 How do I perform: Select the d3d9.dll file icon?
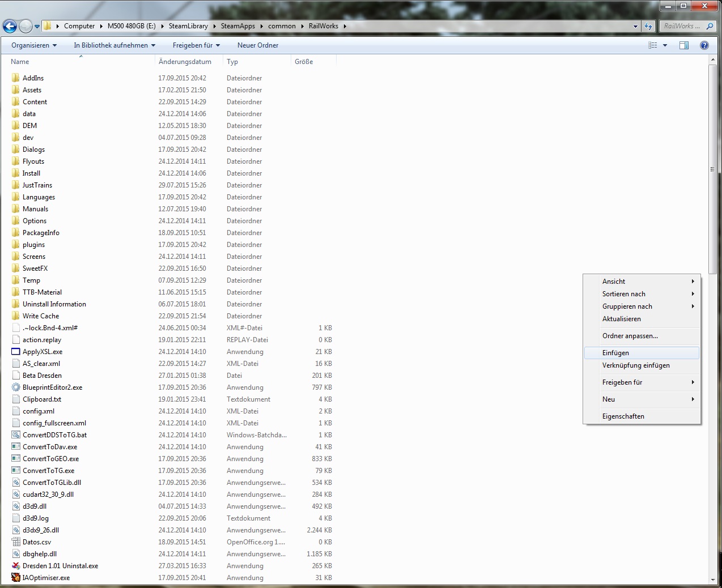tap(15, 506)
